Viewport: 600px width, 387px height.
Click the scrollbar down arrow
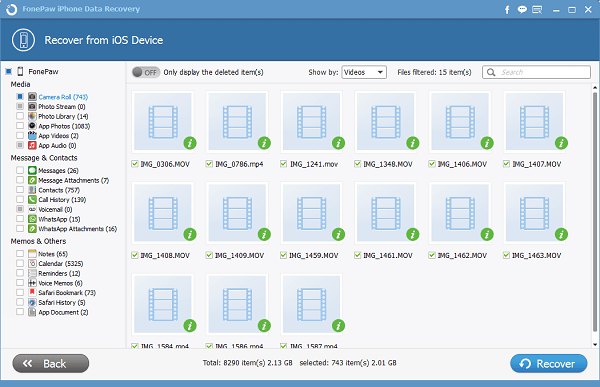click(x=595, y=345)
